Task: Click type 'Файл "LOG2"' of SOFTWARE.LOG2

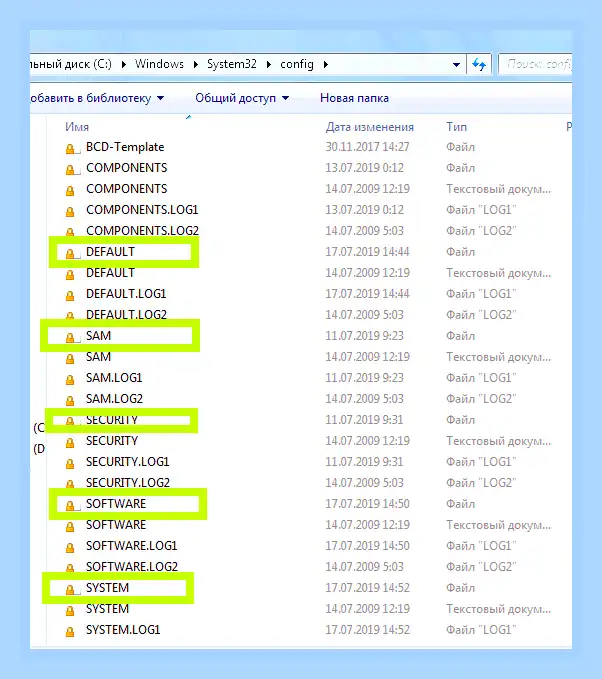Action: tap(481, 567)
